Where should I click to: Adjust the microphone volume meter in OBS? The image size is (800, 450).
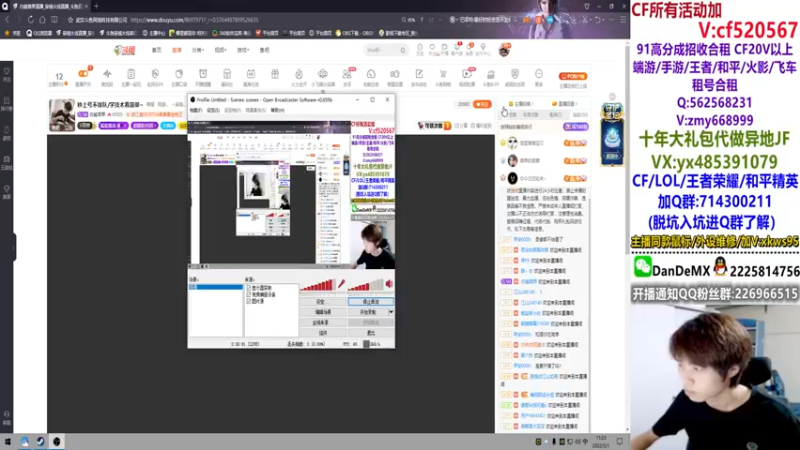pyautogui.click(x=318, y=285)
